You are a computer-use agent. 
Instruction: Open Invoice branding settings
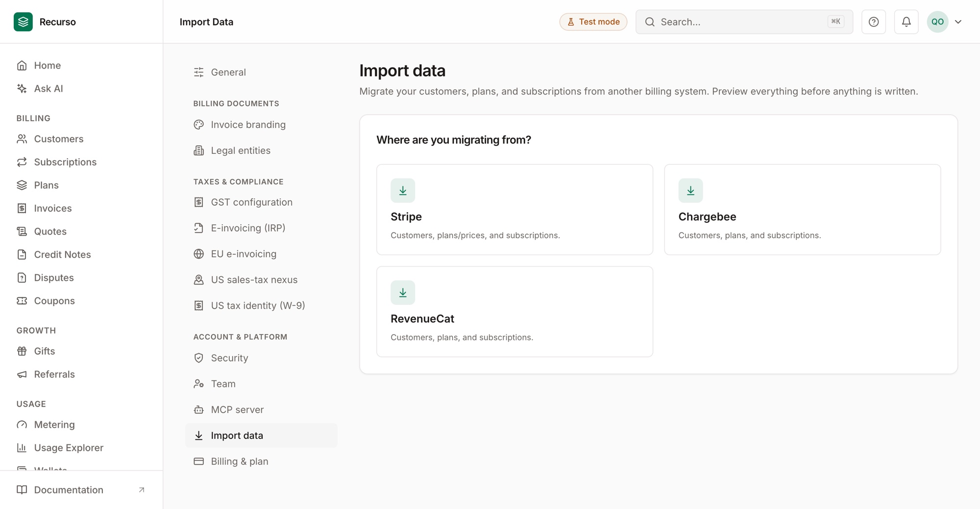pos(261,124)
